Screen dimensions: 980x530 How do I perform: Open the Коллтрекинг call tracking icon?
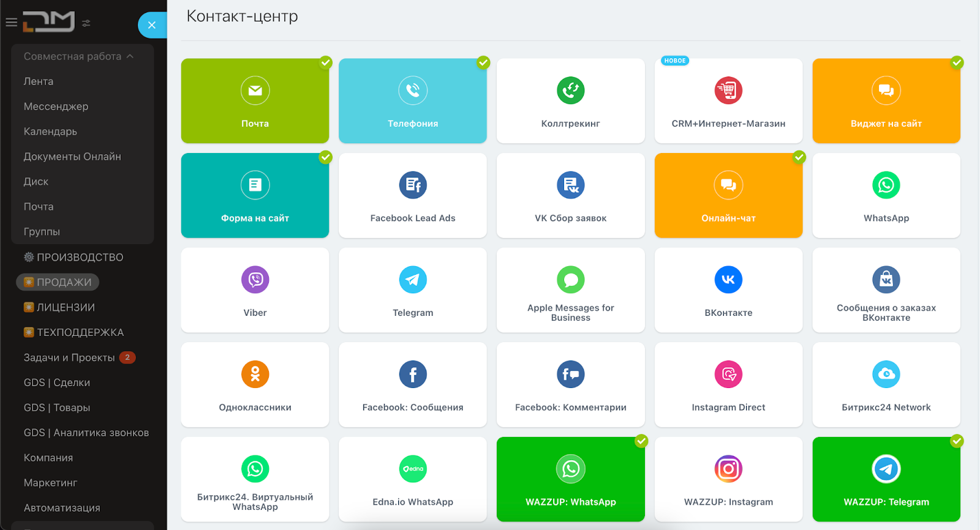point(571,91)
